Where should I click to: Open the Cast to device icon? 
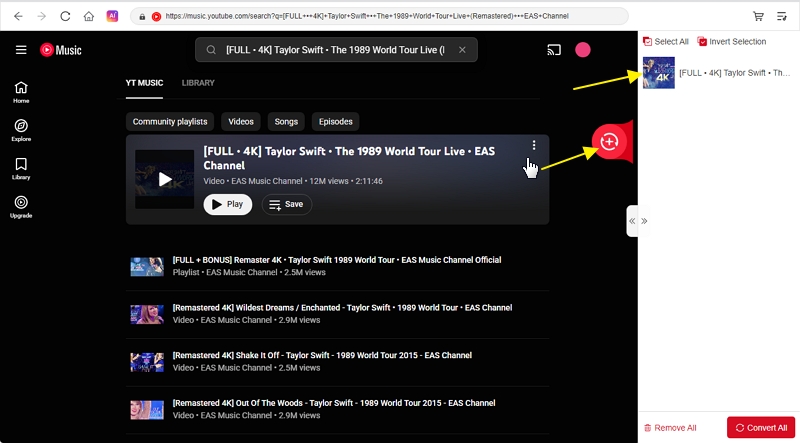tap(554, 50)
